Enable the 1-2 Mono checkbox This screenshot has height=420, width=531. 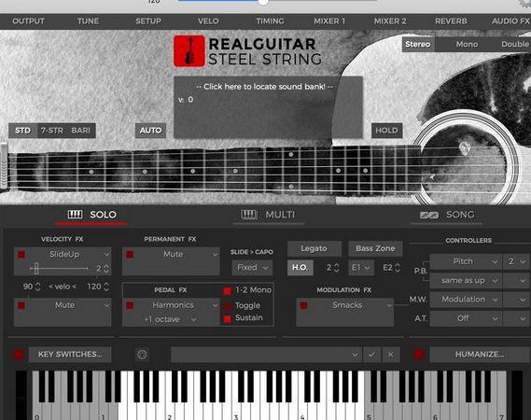coord(227,290)
